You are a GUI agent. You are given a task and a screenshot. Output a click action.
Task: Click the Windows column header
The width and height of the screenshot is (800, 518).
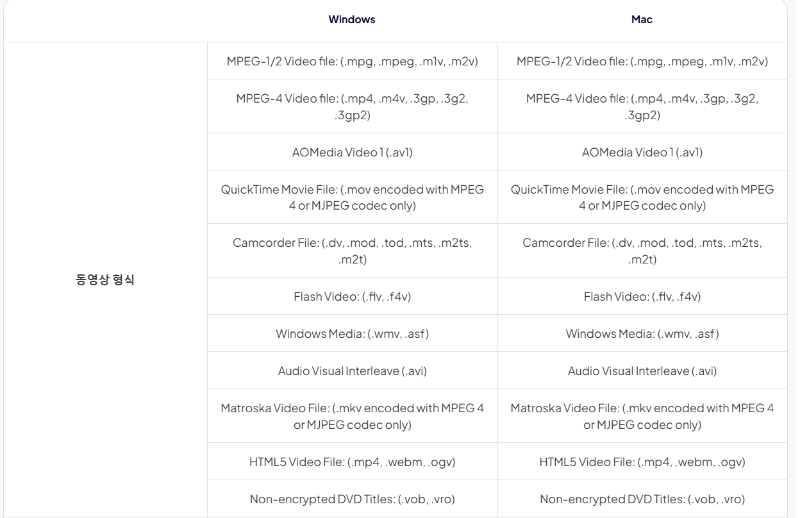tap(352, 19)
